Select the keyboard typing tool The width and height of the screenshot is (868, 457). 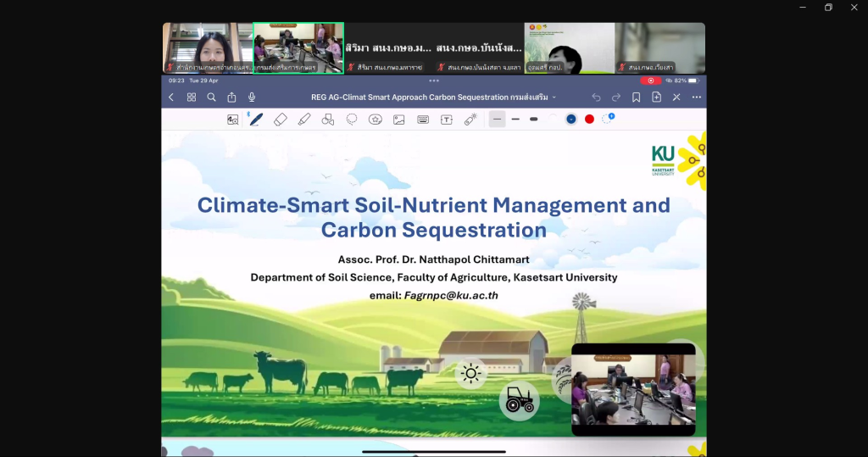click(423, 120)
